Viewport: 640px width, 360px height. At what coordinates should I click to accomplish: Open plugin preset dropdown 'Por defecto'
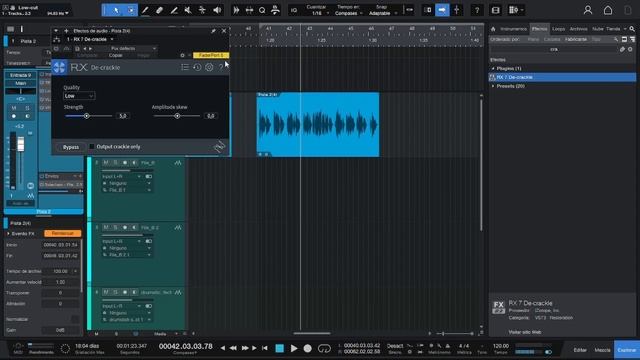133,49
